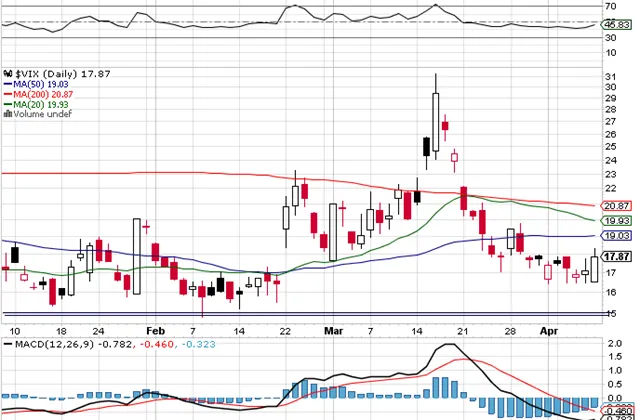640x420 pixels.
Task: Click the $VIX (Daily) 17.87 title
Action: [x=62, y=74]
